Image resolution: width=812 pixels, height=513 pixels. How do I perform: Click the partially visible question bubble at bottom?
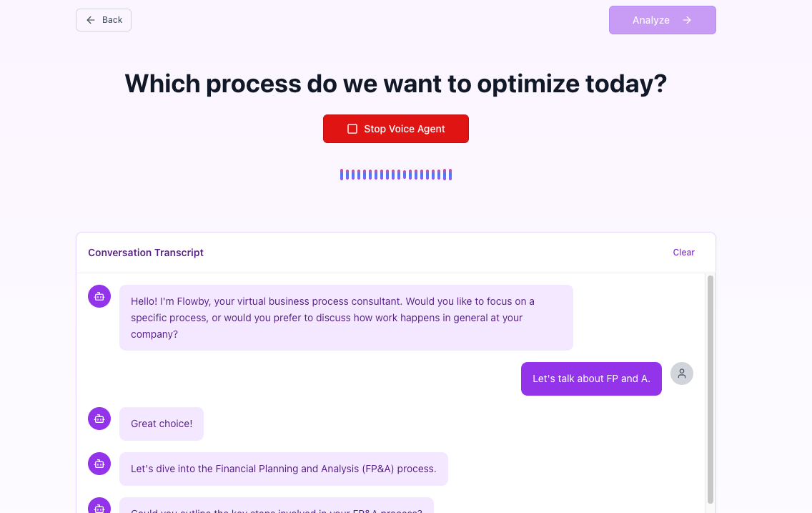point(277,509)
